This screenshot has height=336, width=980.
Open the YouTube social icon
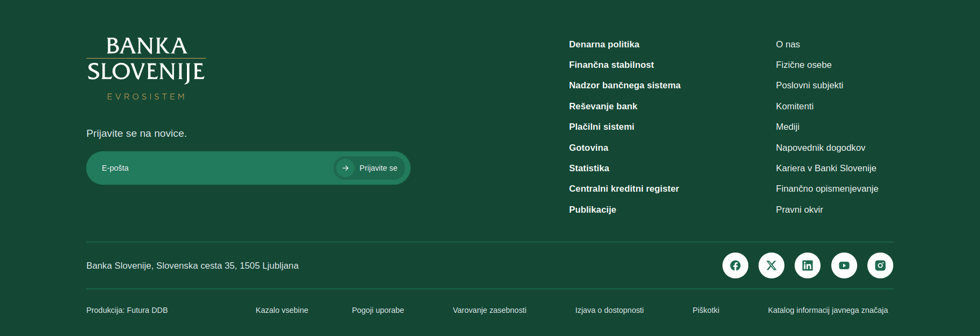pyautogui.click(x=844, y=265)
